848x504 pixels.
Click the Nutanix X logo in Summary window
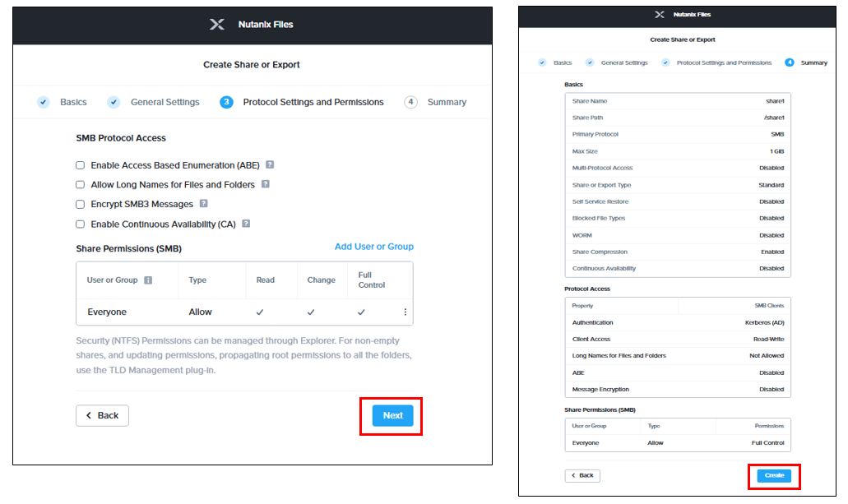tap(660, 15)
